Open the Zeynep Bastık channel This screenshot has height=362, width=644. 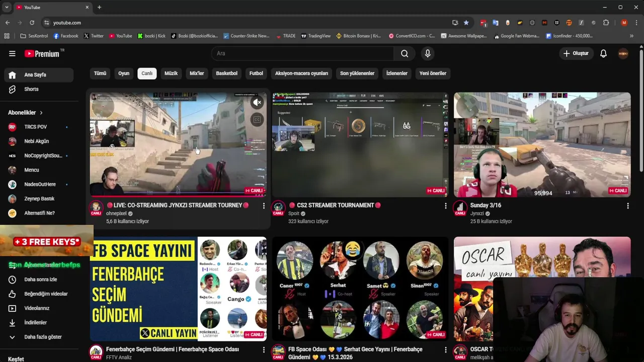tap(39, 199)
